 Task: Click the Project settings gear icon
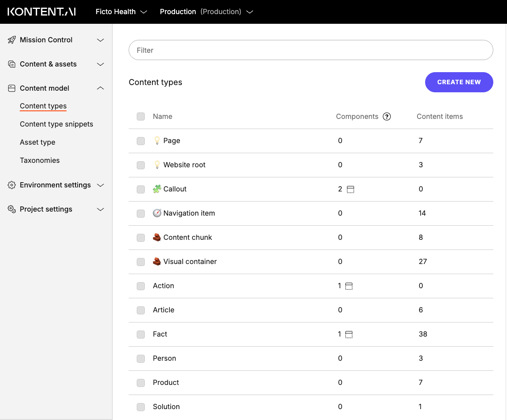[12, 209]
